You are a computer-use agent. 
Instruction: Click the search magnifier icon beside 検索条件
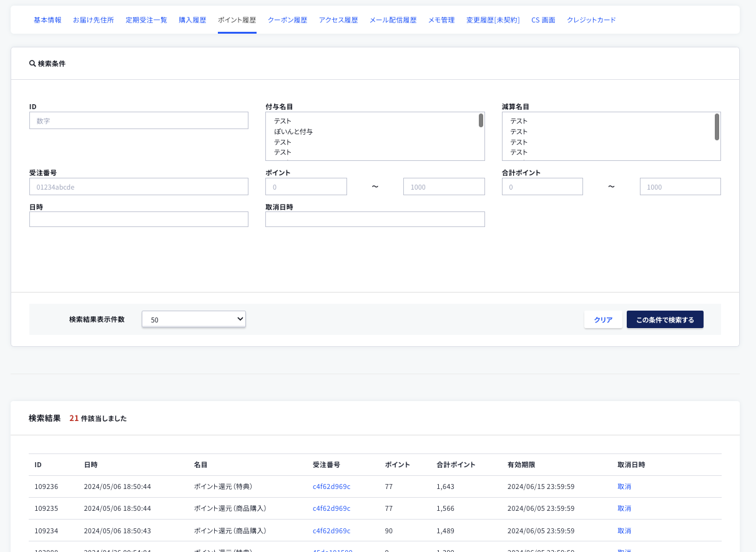pos(32,64)
